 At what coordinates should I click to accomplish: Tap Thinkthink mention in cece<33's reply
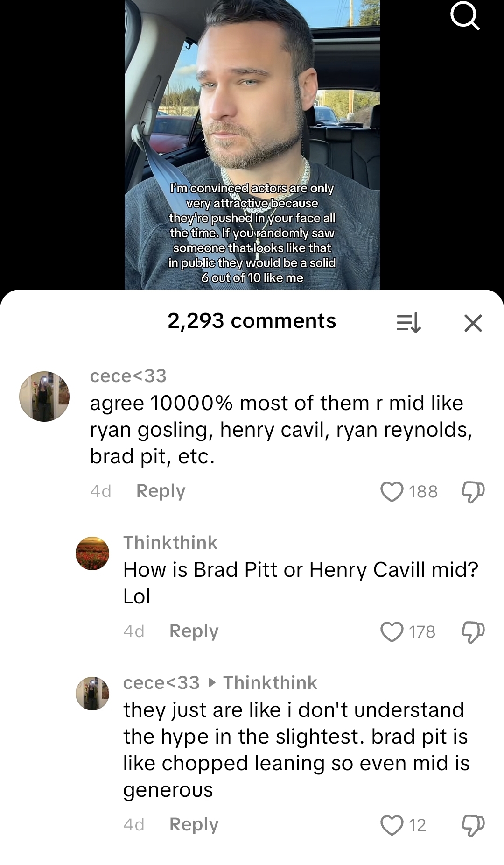[270, 683]
